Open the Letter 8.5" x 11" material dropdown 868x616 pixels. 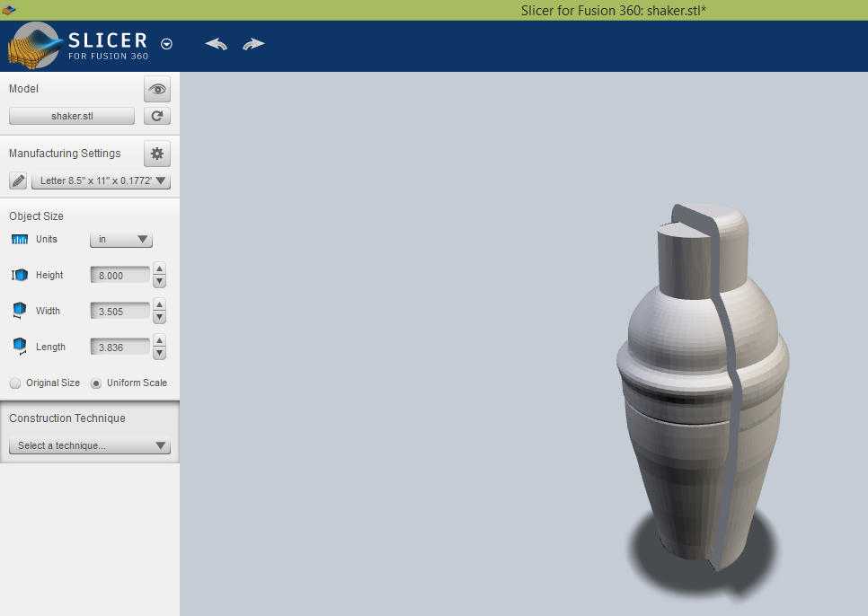click(101, 180)
